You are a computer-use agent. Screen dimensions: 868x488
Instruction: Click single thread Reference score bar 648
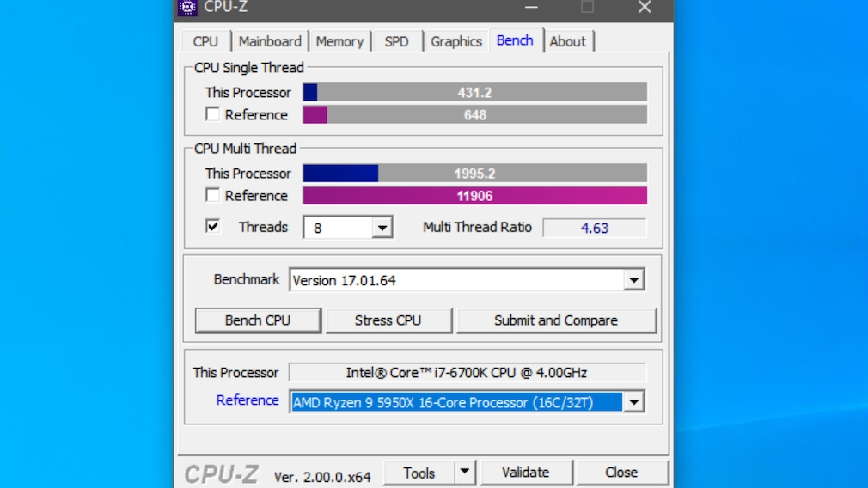475,115
